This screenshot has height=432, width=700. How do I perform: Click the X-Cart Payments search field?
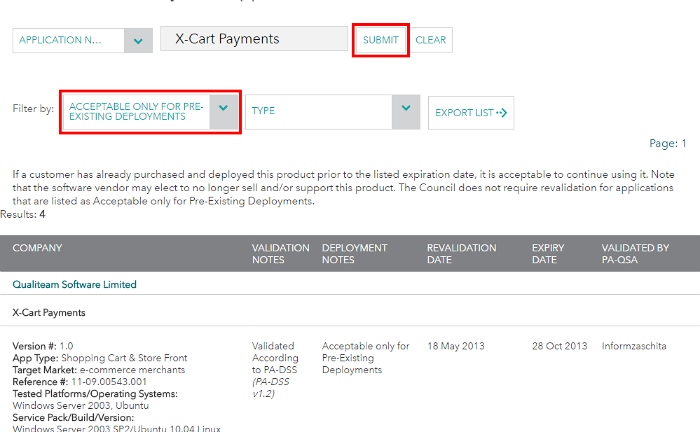(x=254, y=39)
